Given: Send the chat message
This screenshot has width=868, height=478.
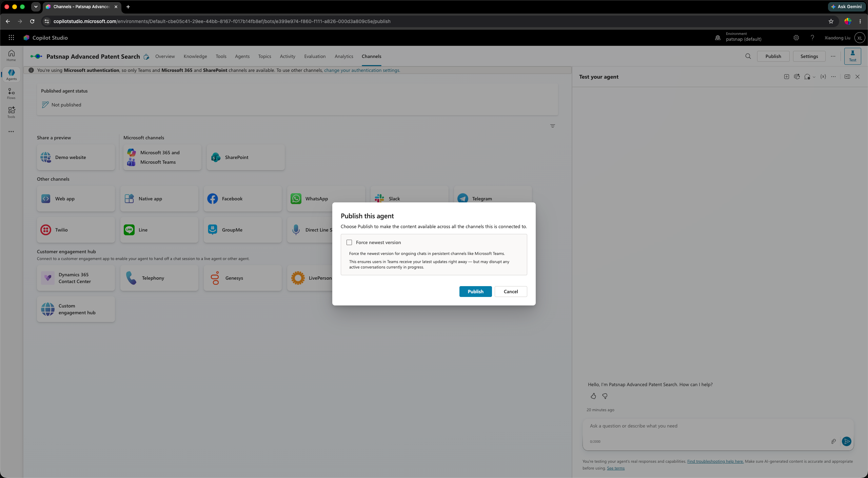Looking at the screenshot, I should (847, 441).
